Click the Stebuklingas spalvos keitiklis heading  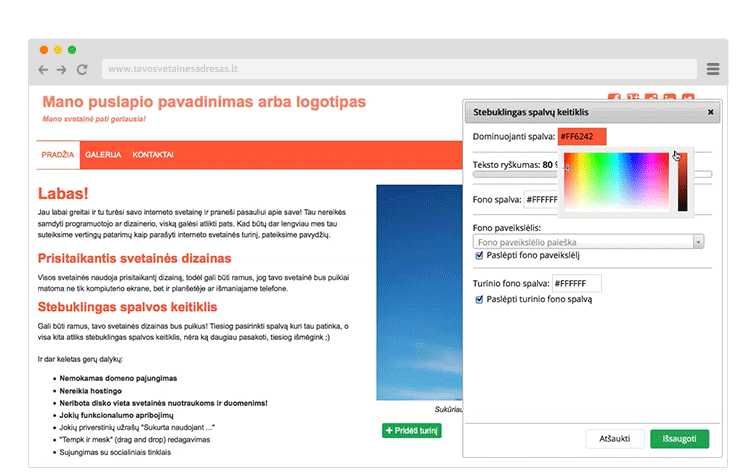click(127, 307)
